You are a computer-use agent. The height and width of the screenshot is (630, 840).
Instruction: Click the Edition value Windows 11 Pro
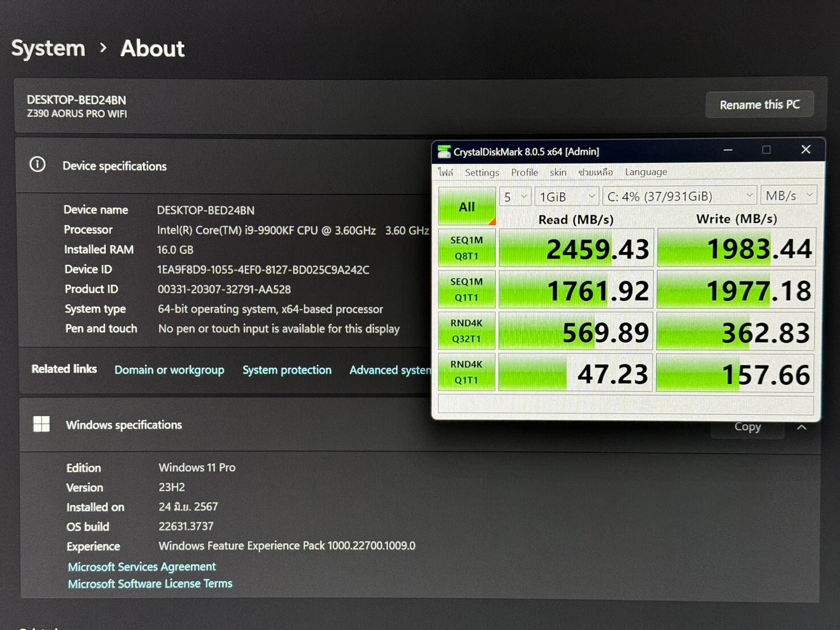(197, 467)
